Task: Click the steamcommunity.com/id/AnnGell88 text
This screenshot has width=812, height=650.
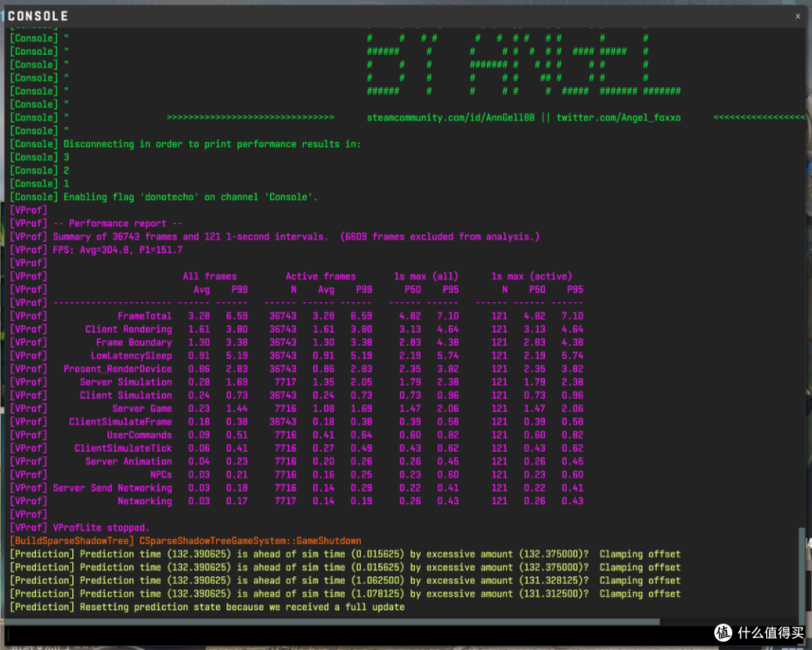Action: (450, 117)
